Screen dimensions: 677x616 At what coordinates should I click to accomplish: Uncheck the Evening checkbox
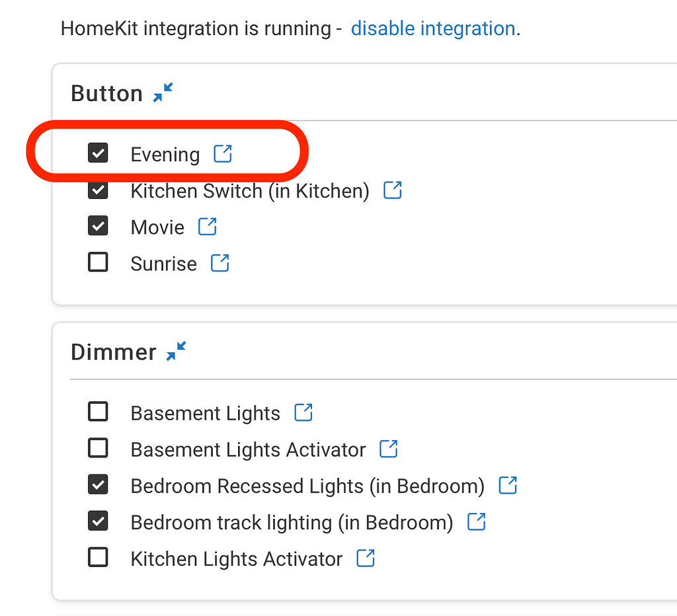(x=98, y=153)
